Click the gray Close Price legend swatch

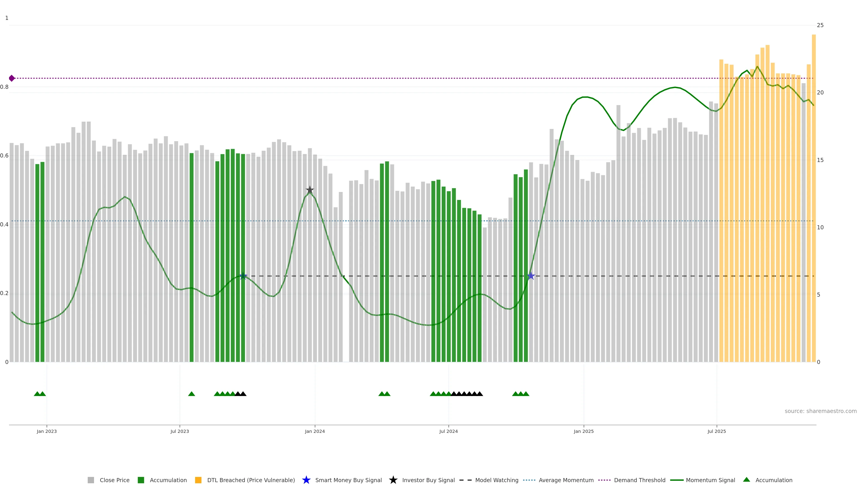click(x=91, y=480)
